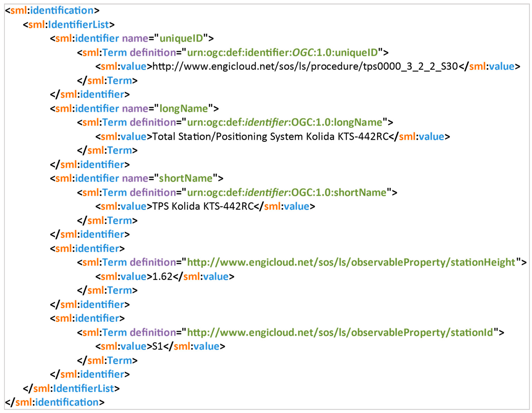Click the 1.62 station height value
532x413 pixels.
[162, 277]
